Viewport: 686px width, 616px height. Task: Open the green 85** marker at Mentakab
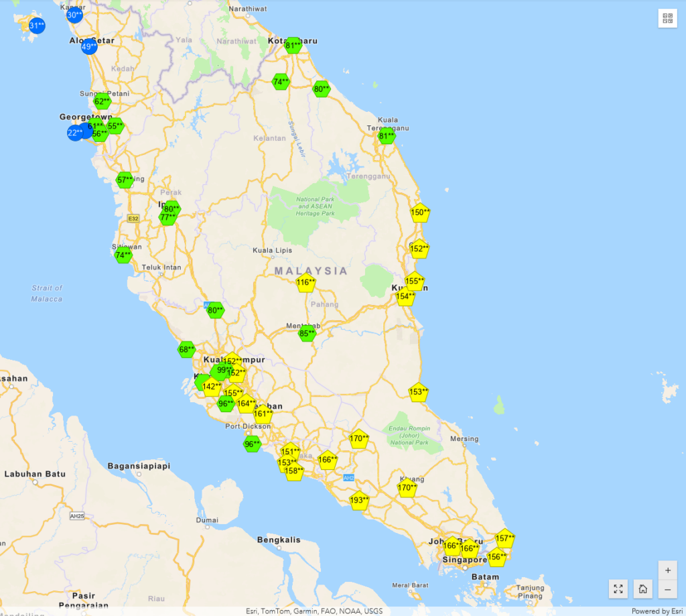click(x=307, y=333)
